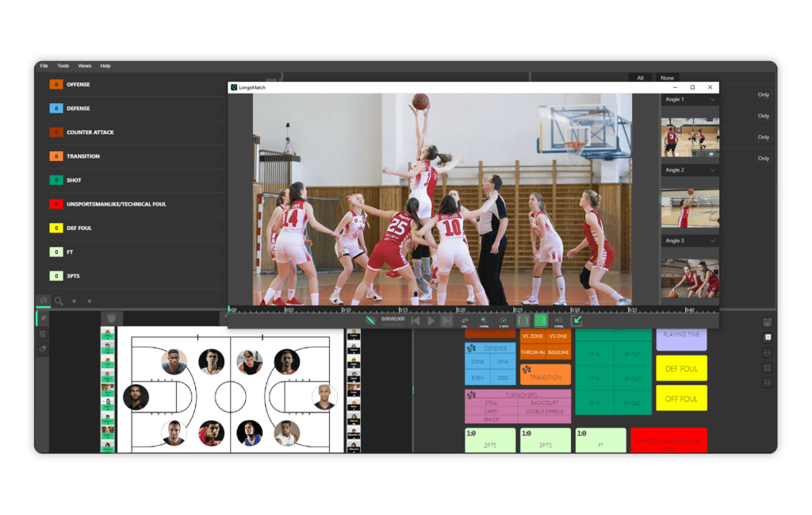Click the drawing tool pencil icon
Screen dimensions: 812x515
(370, 321)
